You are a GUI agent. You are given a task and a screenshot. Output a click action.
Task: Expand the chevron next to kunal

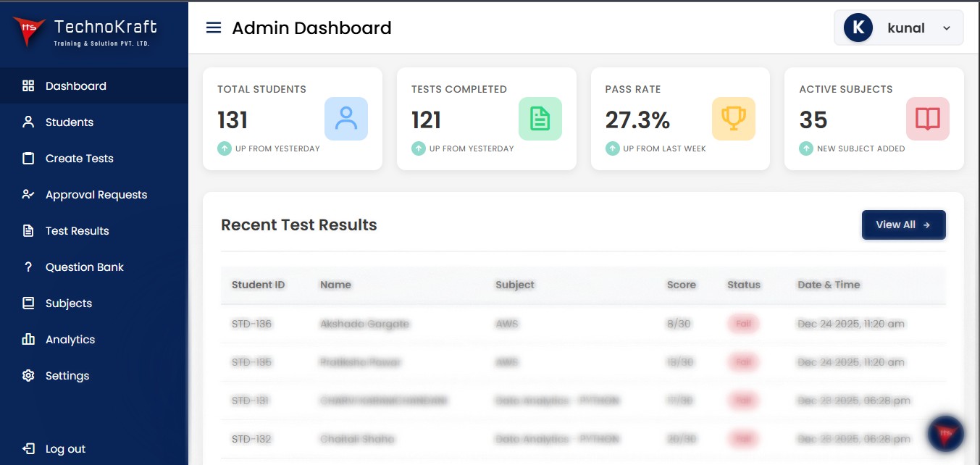coord(946,28)
